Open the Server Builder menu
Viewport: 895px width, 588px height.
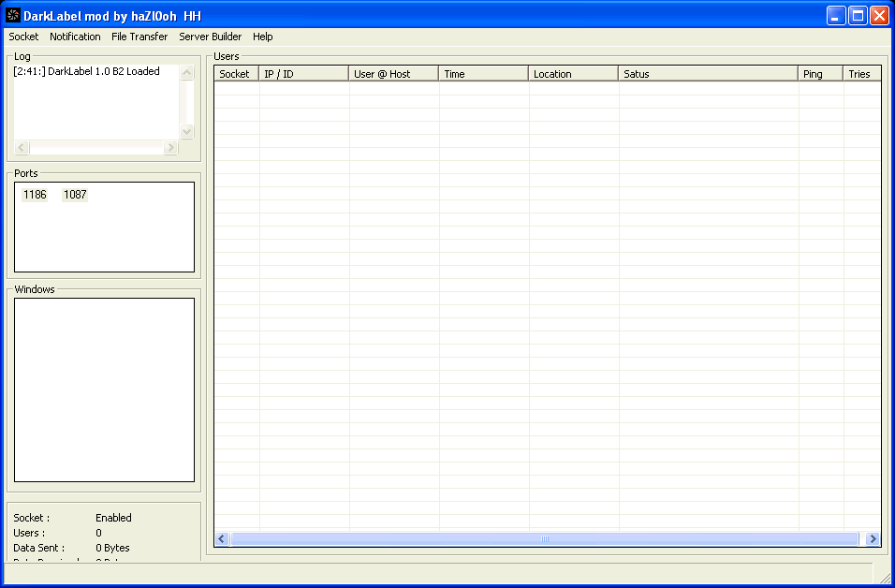coord(210,37)
